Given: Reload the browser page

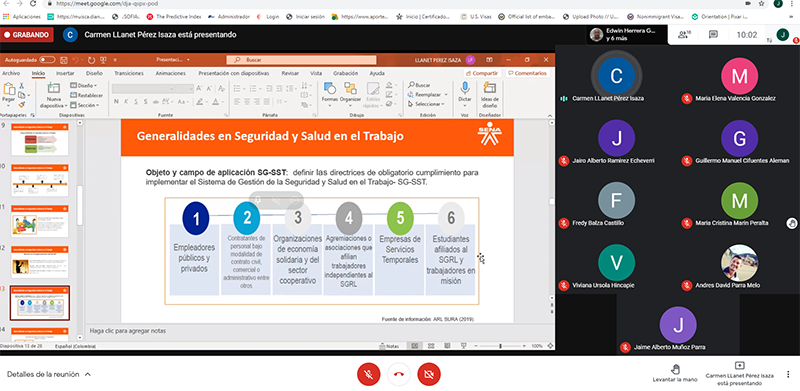Looking at the screenshot, I should click(x=33, y=4).
